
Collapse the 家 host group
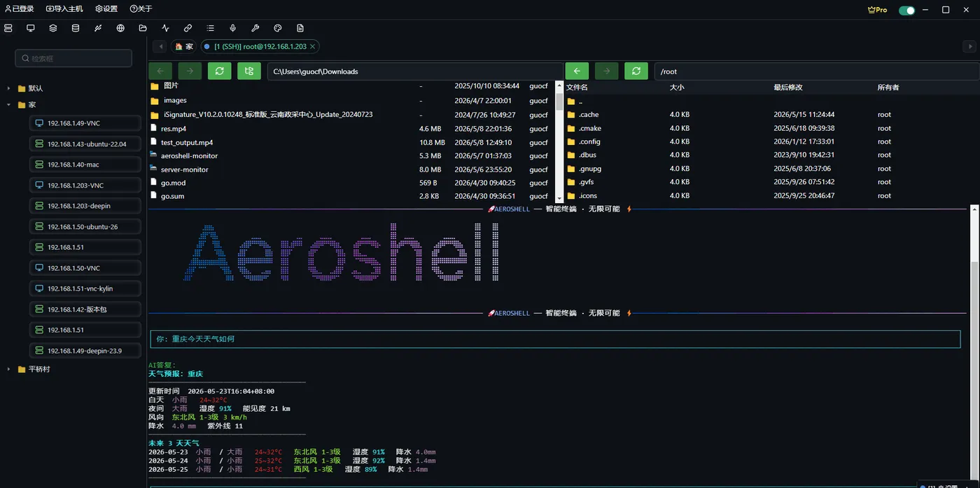click(x=8, y=104)
